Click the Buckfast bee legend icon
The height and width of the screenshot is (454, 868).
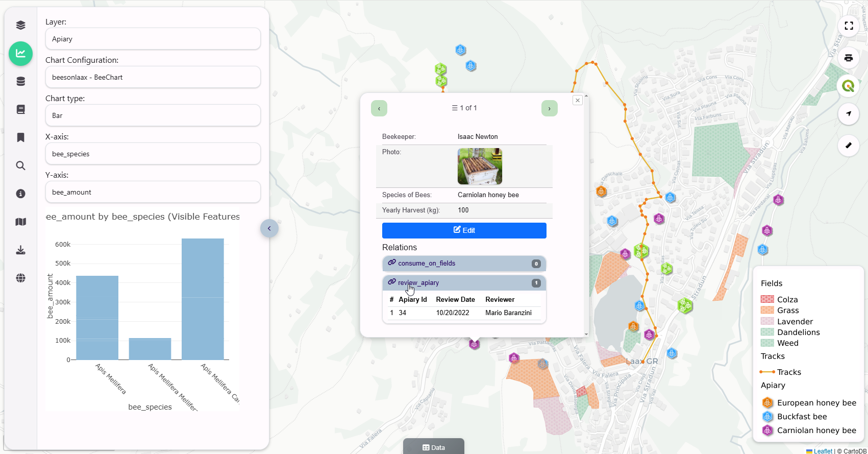pos(767,417)
